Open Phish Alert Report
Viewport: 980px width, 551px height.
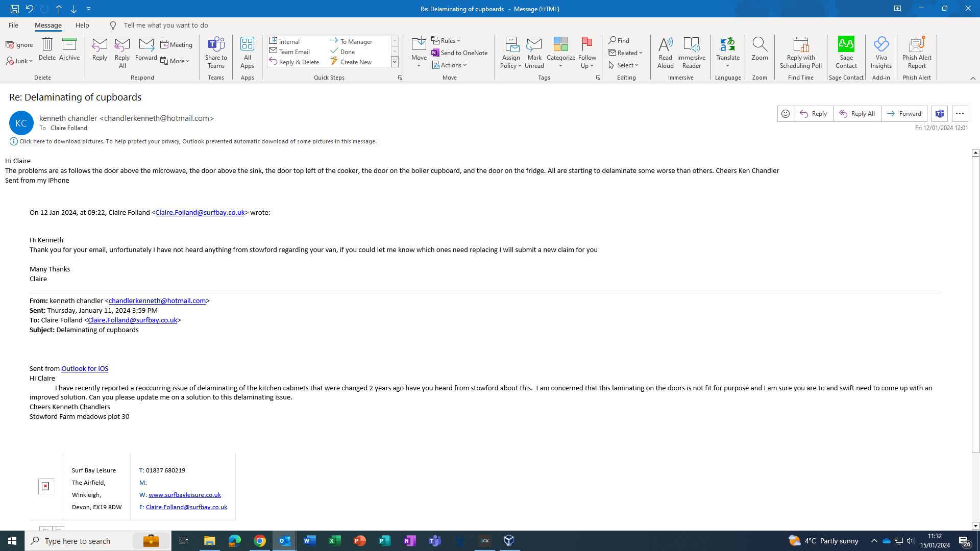916,52
